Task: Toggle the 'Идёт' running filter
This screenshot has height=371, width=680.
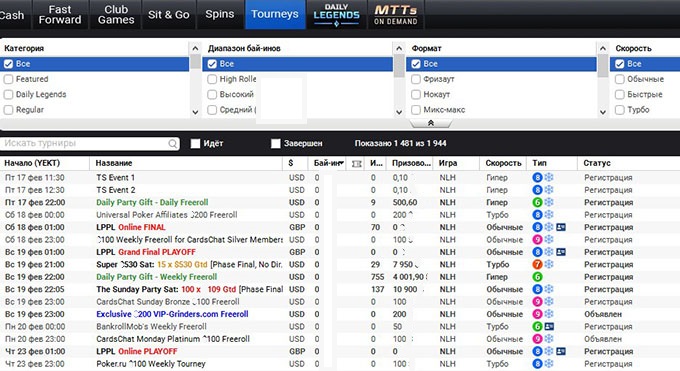Action: pyautogui.click(x=196, y=143)
